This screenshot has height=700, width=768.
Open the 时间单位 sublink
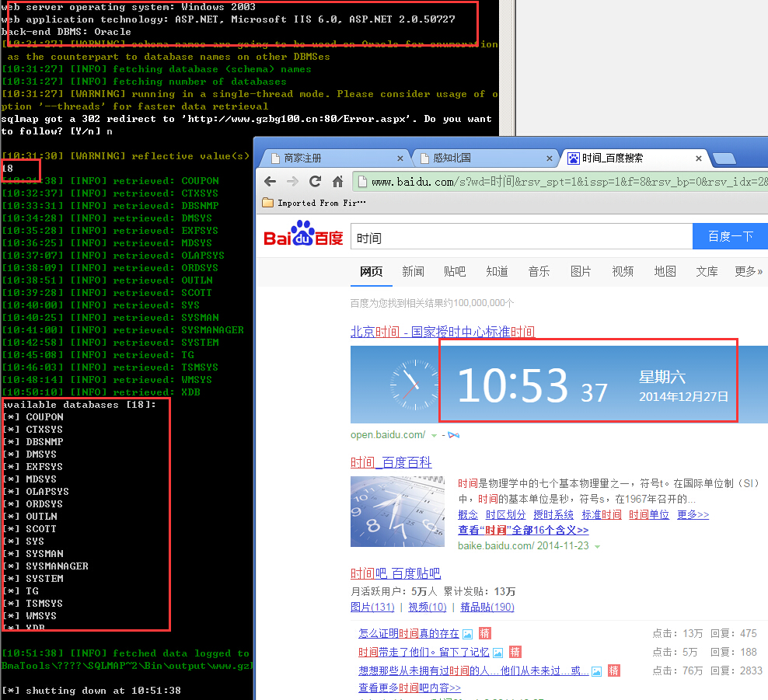pos(649,514)
